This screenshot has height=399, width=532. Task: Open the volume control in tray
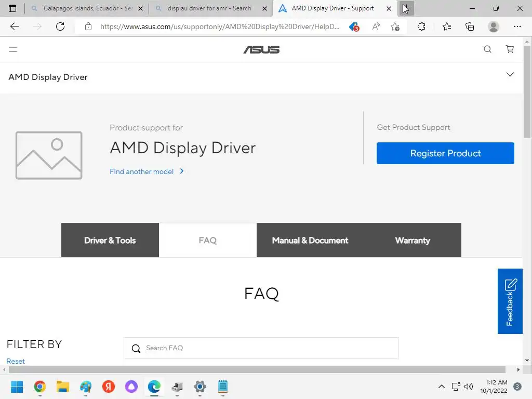[x=469, y=387]
